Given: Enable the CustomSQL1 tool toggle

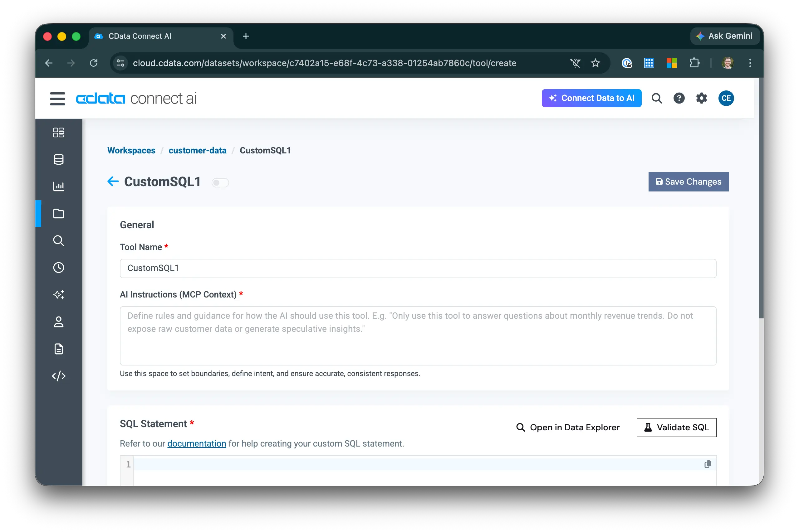Looking at the screenshot, I should (220, 182).
